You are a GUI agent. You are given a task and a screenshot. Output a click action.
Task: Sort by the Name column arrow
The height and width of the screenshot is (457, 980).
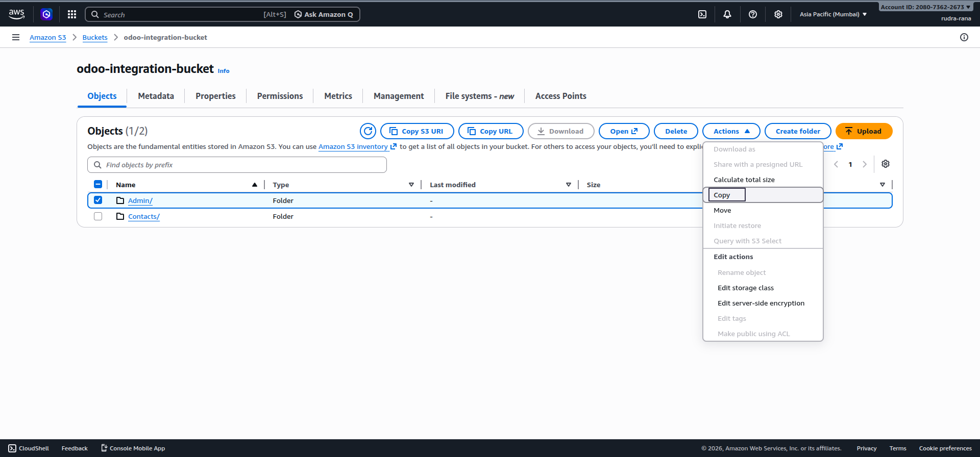255,185
